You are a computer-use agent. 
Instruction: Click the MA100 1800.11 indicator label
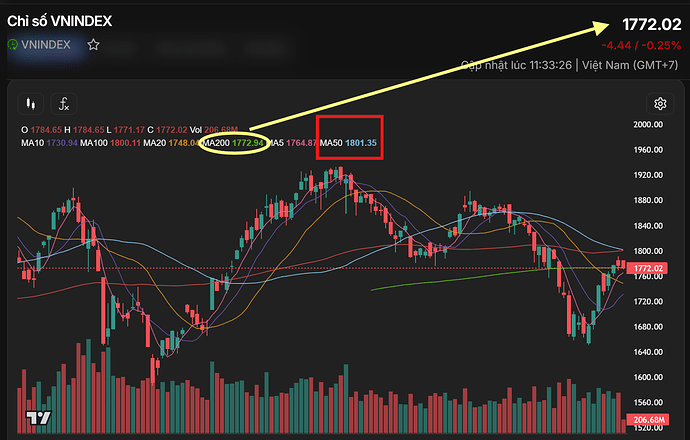point(110,143)
